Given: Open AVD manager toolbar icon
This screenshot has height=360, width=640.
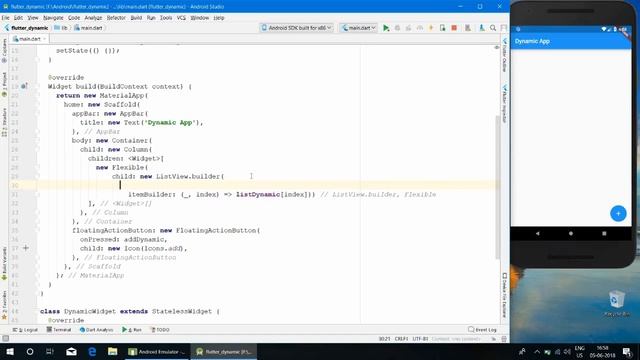Looking at the screenshot, I should (468, 28).
